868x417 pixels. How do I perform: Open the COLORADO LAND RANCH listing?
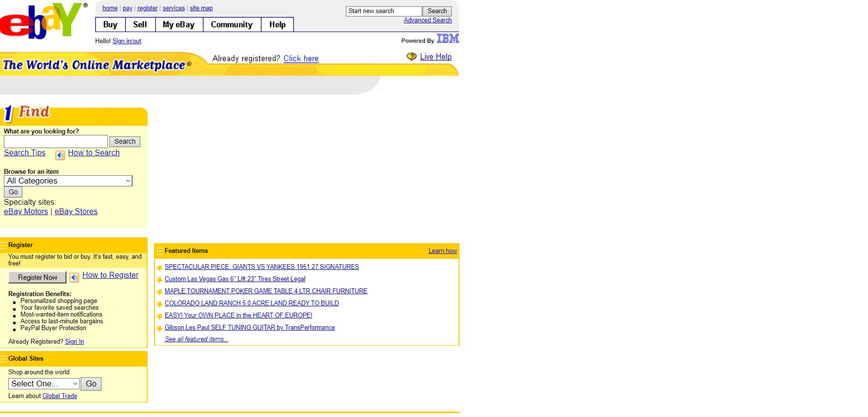point(252,303)
